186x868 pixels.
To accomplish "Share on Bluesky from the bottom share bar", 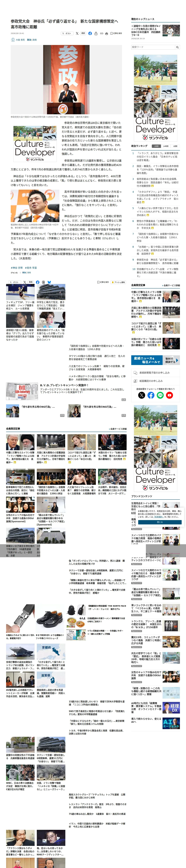I will (49, 282).
